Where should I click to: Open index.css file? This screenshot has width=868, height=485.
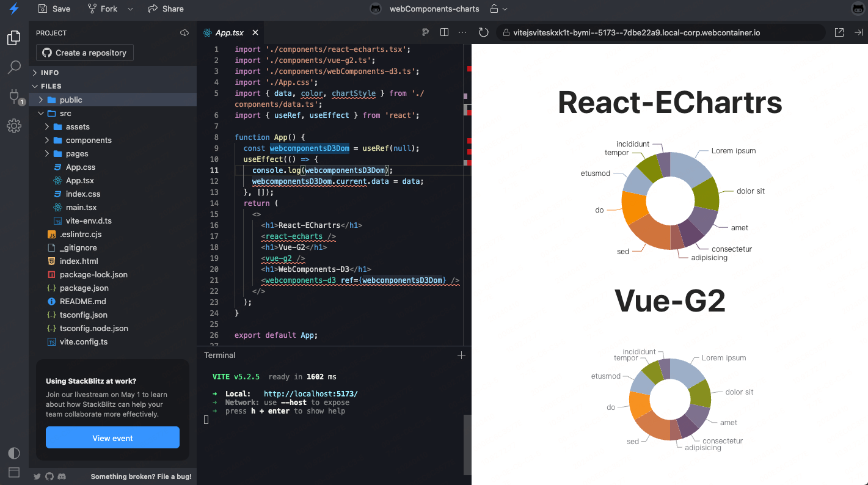tap(112, 194)
